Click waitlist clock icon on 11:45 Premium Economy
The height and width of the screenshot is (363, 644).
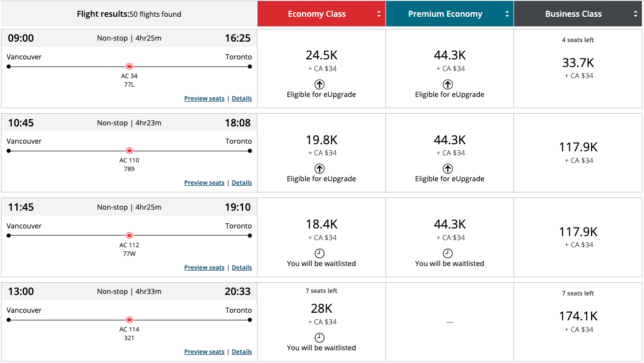447,253
